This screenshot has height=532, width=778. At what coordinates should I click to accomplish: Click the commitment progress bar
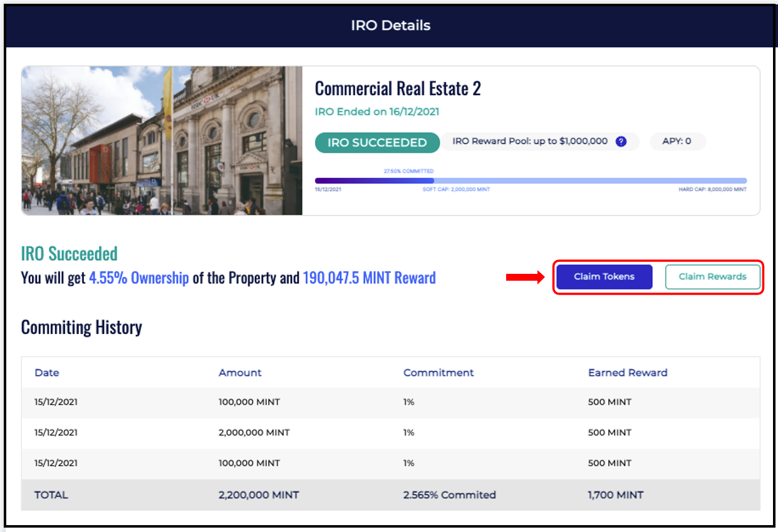[531, 180]
